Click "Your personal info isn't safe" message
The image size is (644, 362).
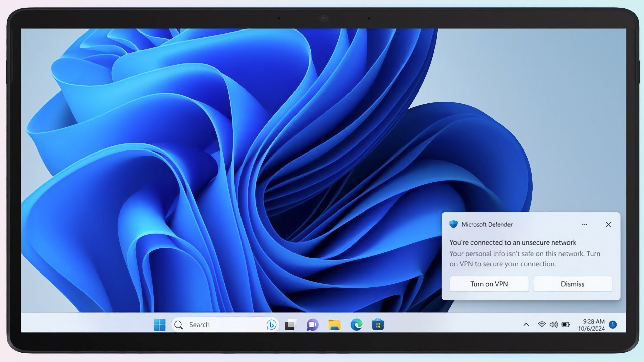tap(525, 259)
